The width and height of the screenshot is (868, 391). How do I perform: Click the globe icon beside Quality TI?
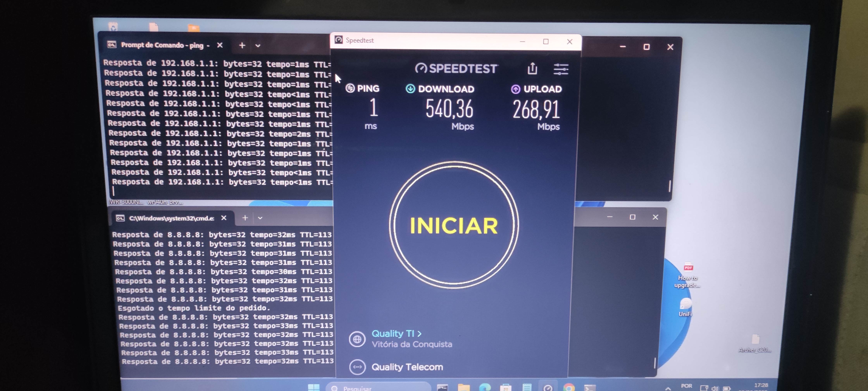tap(357, 339)
